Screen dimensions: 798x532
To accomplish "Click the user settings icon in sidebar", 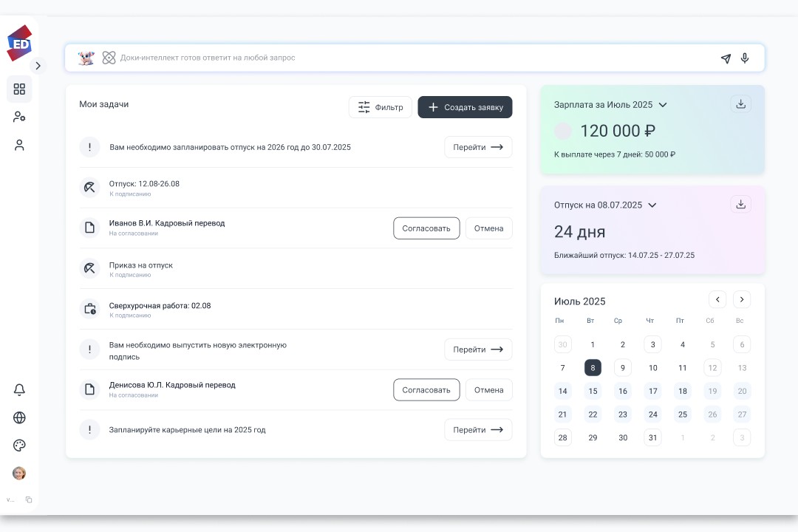I will (x=19, y=117).
